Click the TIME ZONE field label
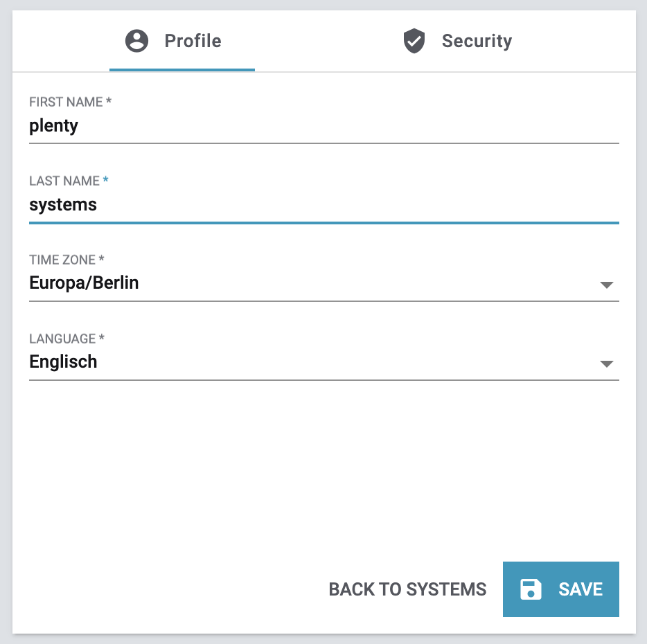647x644 pixels. coord(62,260)
